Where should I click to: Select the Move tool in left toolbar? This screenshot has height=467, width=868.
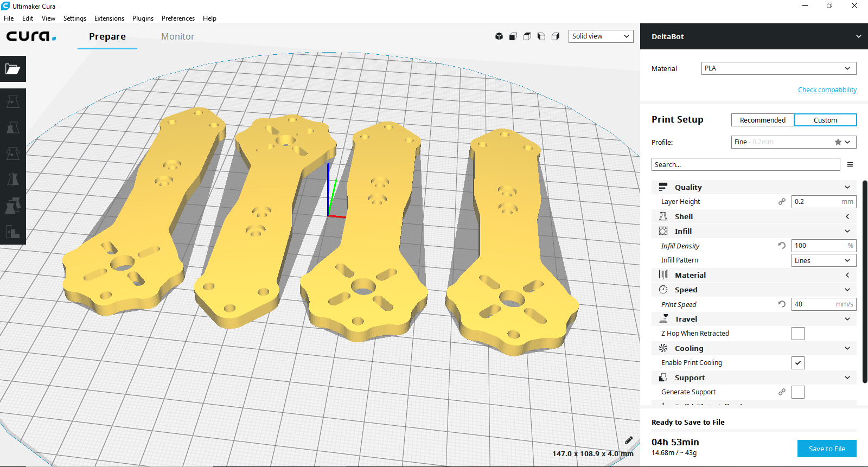[13, 101]
